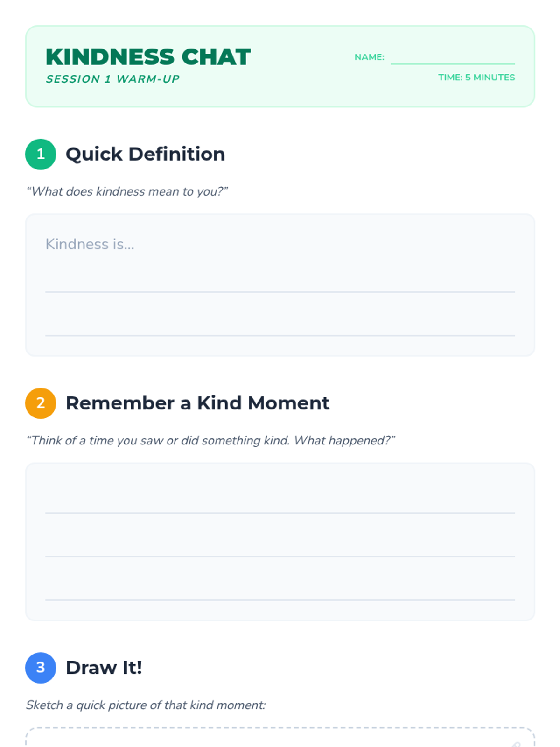This screenshot has height=747, width=560.
Task: Click the blue number 3 circle badge
Action: [x=41, y=668]
